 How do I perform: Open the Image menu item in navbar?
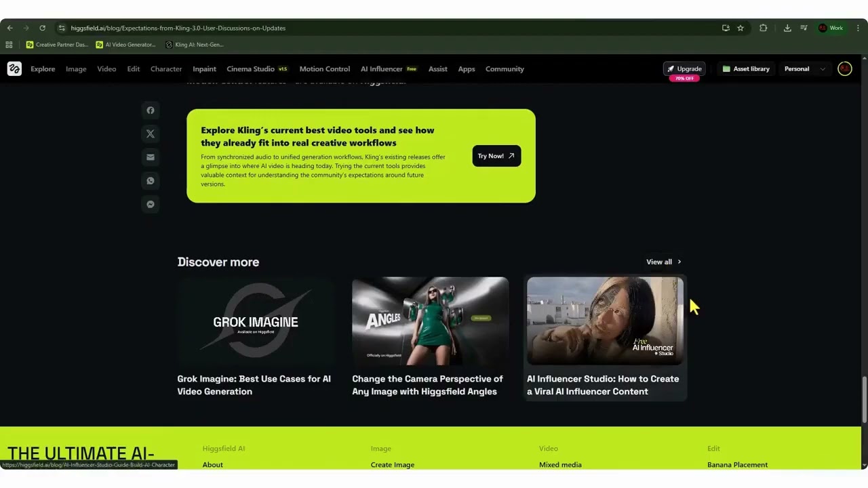point(76,68)
